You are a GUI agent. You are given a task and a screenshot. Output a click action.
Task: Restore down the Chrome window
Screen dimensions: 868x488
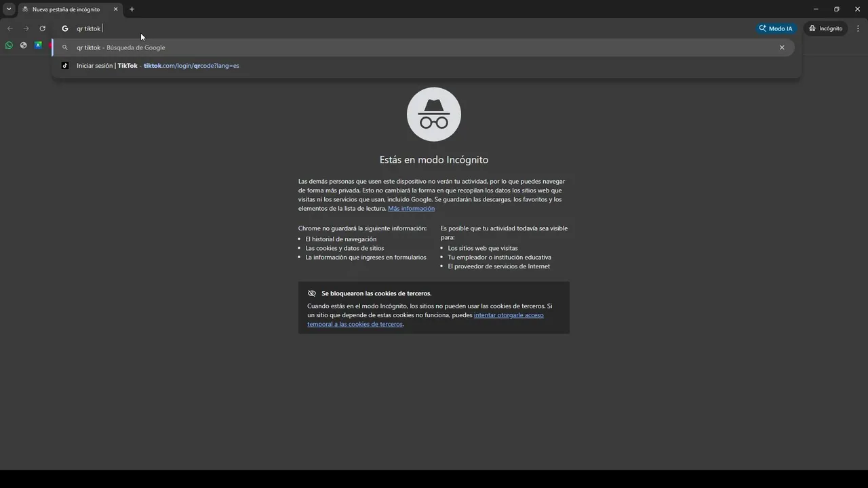click(x=837, y=9)
